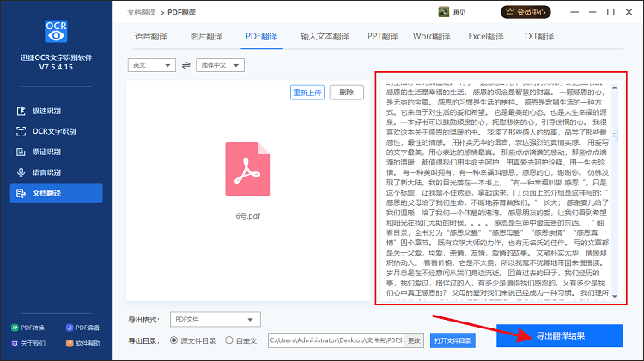Switch to 语音翻译 tab
Image resolution: width=644 pixels, height=361 pixels.
point(151,37)
